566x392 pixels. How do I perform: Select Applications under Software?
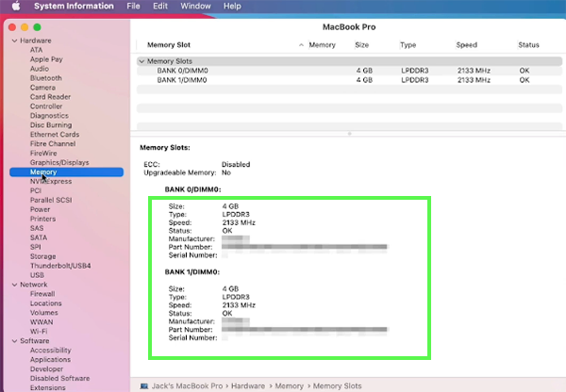tap(50, 360)
